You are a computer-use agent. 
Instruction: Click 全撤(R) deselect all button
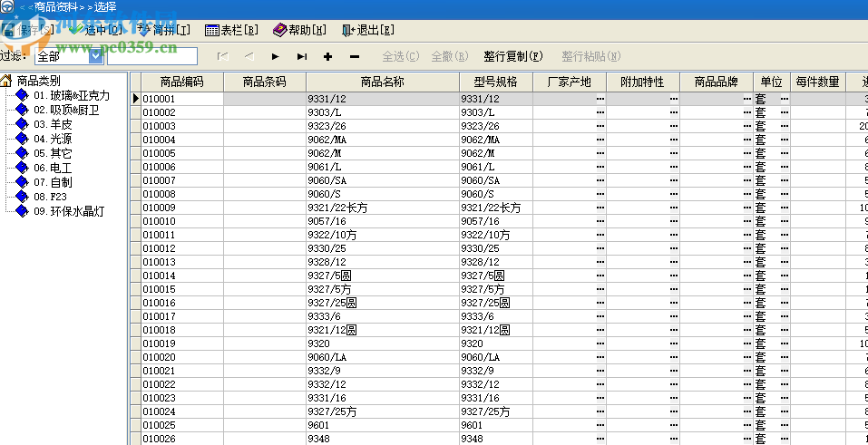point(450,56)
